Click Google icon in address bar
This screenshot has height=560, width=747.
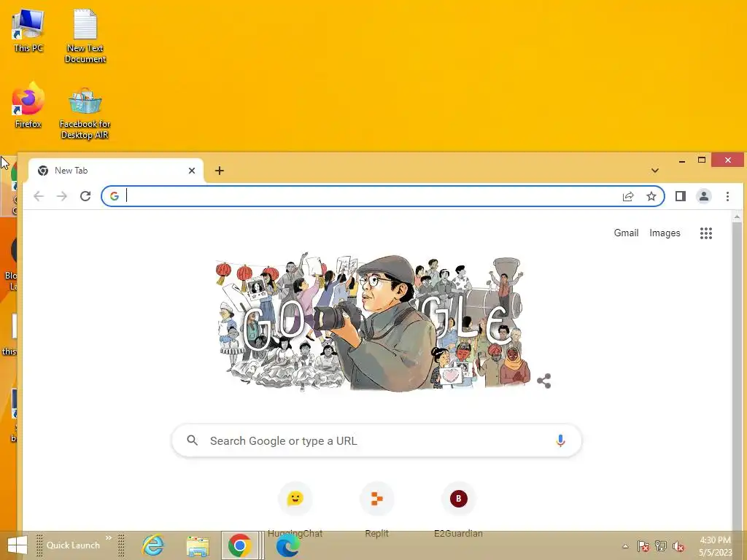coord(115,196)
